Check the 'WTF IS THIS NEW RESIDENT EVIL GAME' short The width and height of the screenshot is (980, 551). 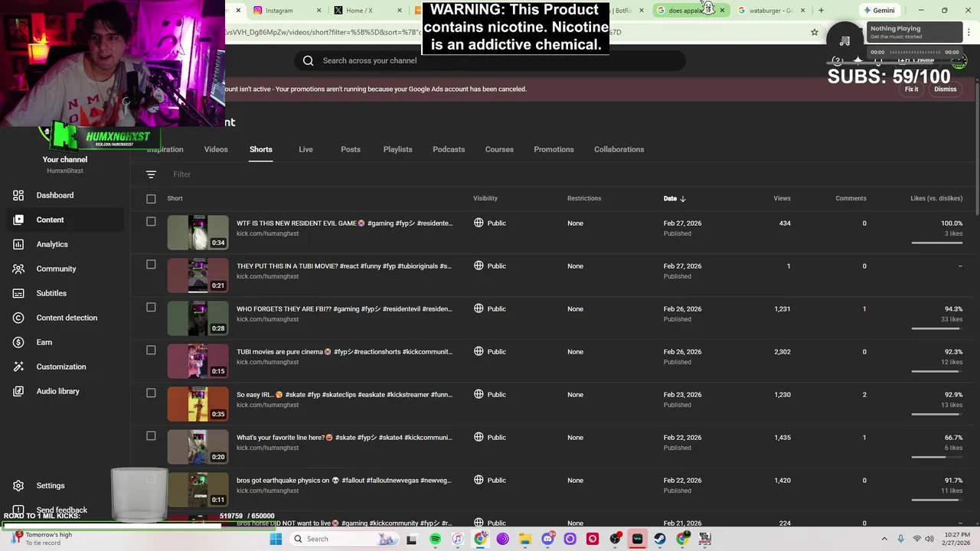pos(151,222)
